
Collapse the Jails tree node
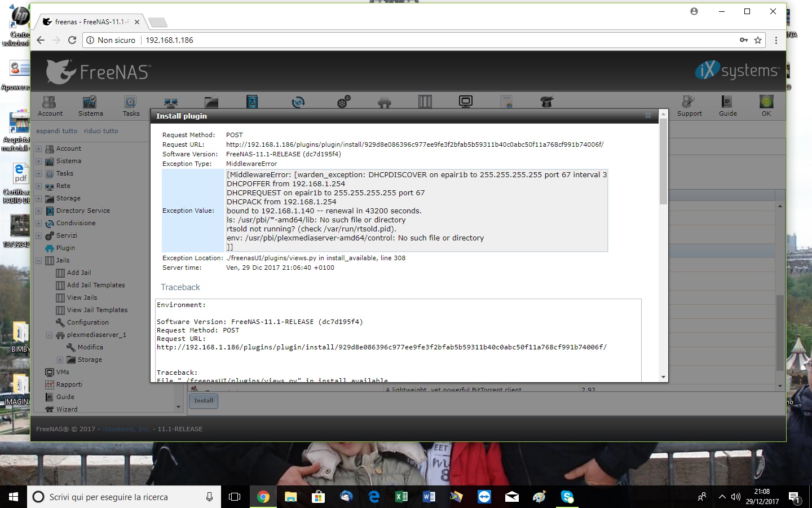tap(39, 261)
